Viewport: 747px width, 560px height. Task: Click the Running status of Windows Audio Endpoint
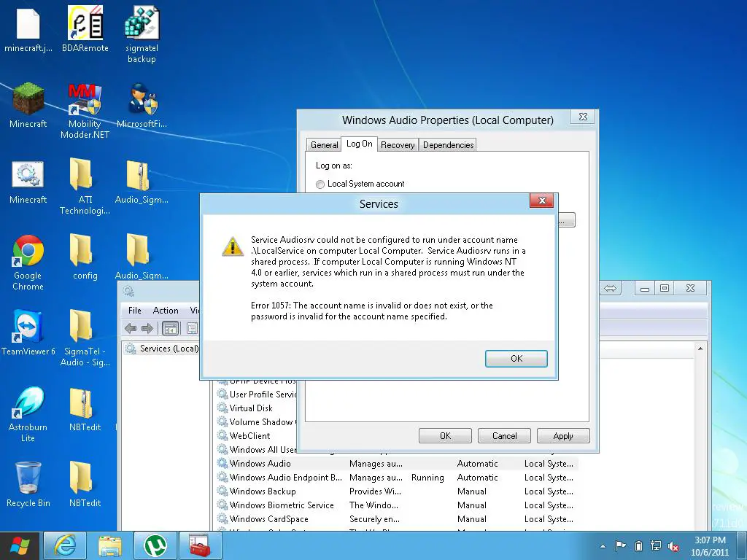[427, 478]
